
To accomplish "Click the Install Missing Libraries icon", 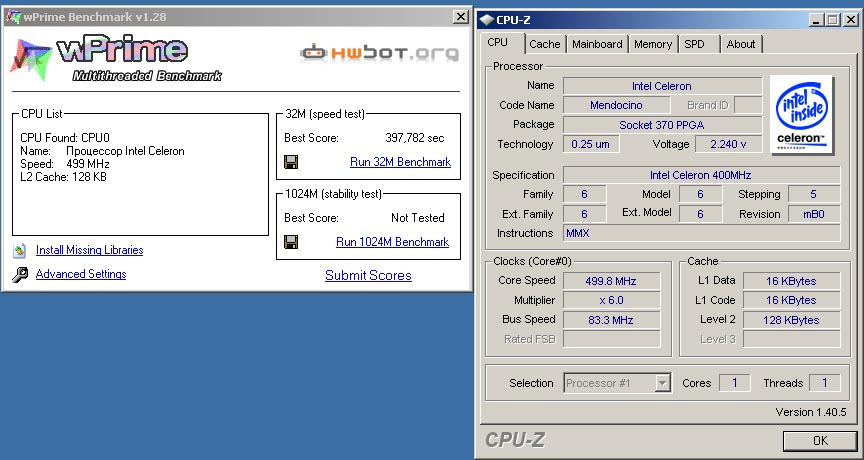I will click(x=20, y=251).
